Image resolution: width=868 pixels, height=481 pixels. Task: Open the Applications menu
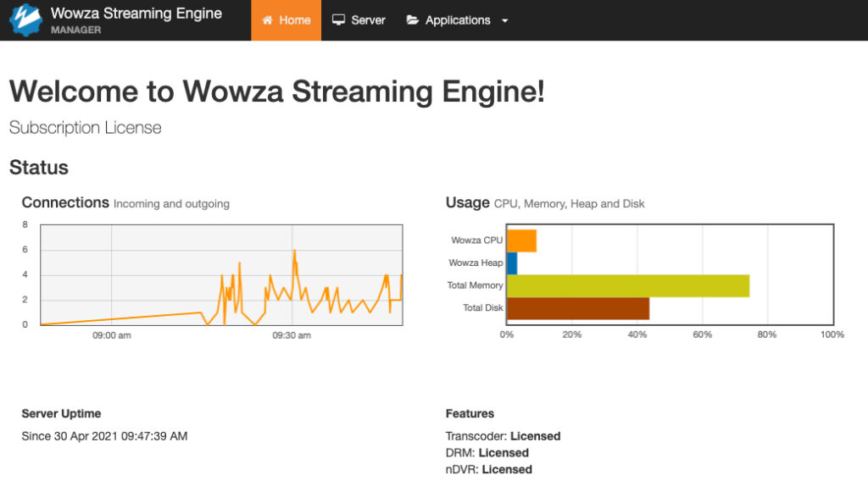coord(457,20)
